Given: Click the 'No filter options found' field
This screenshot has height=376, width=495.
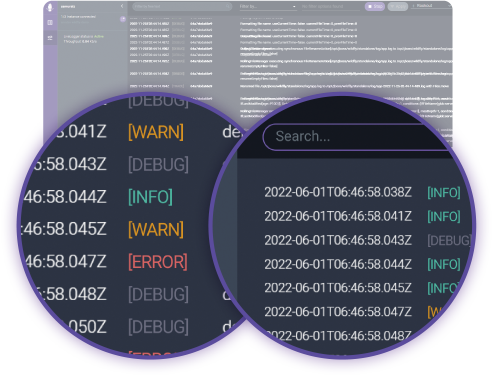Looking at the screenshot, I should pos(330,6).
